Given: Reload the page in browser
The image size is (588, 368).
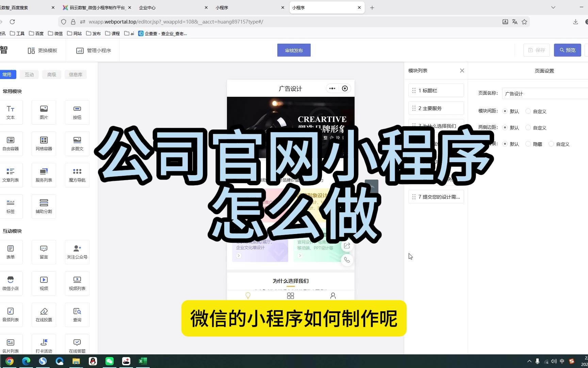Looking at the screenshot, I should (x=12, y=22).
